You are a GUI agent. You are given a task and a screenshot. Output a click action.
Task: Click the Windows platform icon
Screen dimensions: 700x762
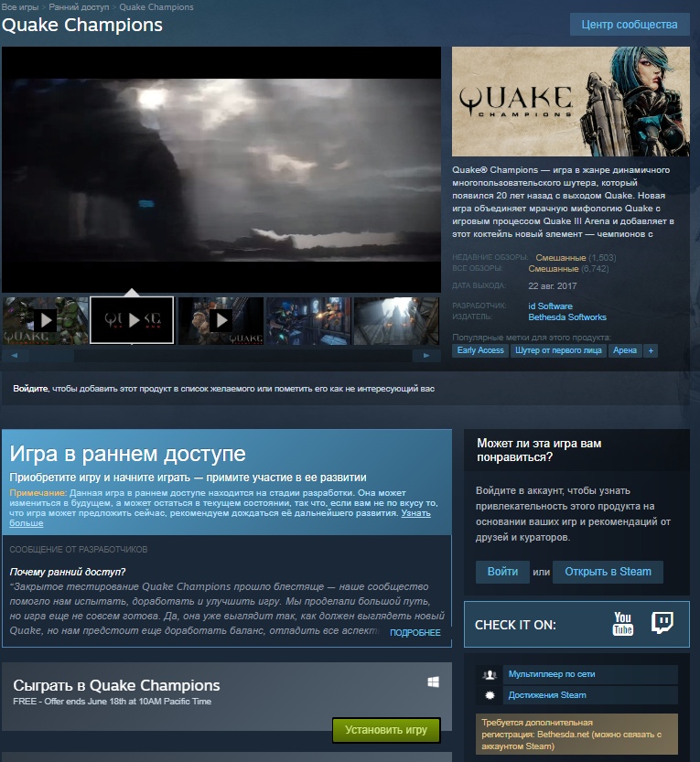(x=433, y=682)
